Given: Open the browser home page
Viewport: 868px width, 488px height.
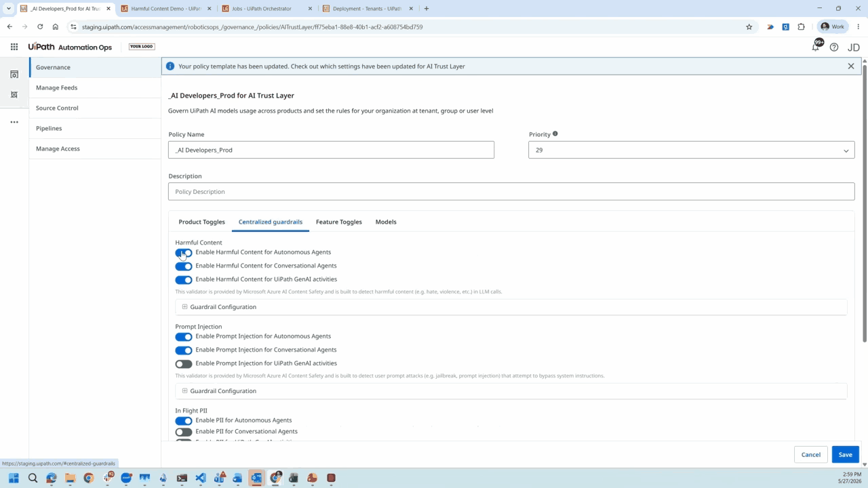Looking at the screenshot, I should coord(56,27).
